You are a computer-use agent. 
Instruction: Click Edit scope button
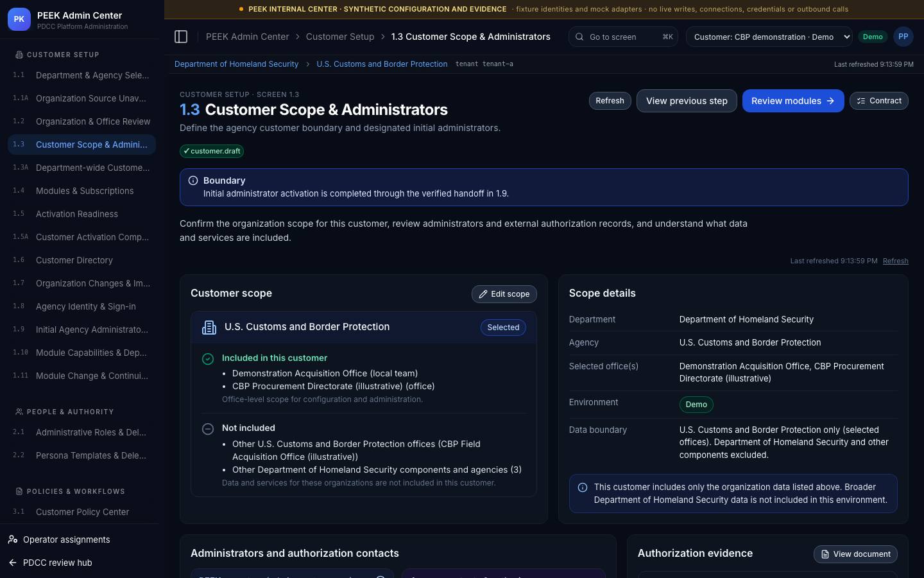504,294
